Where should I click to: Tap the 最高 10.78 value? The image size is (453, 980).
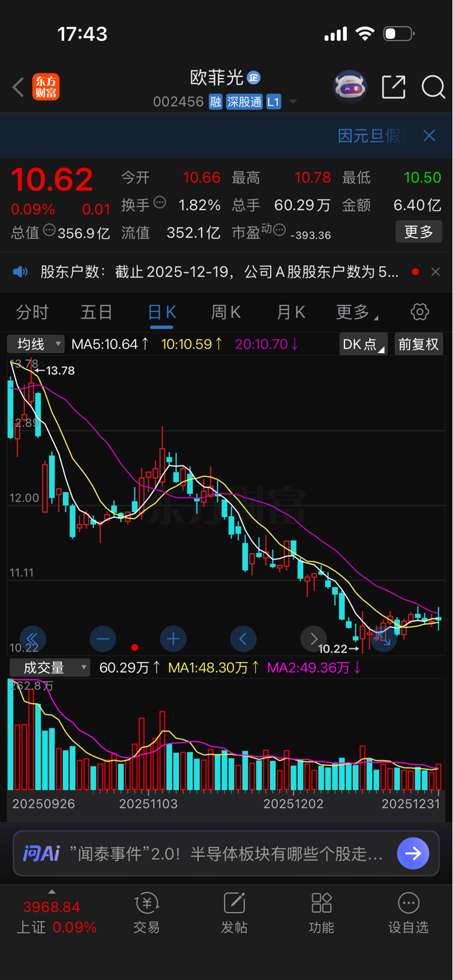coord(313,177)
